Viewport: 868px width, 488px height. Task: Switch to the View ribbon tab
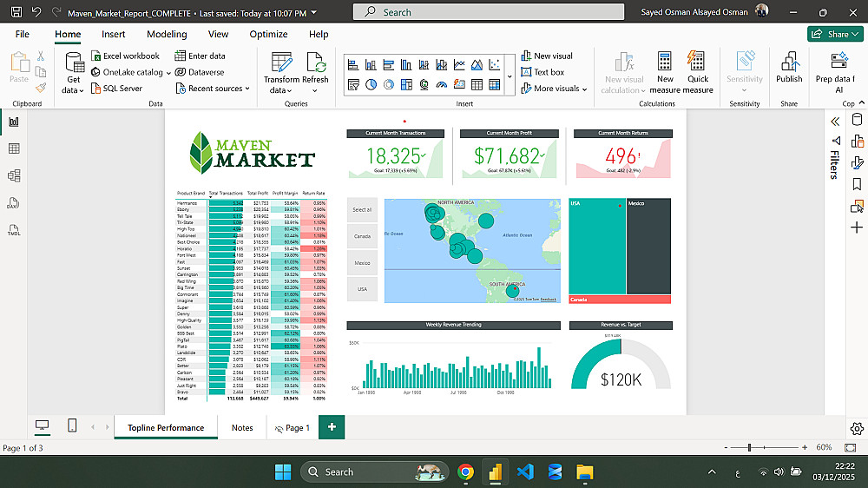(218, 34)
